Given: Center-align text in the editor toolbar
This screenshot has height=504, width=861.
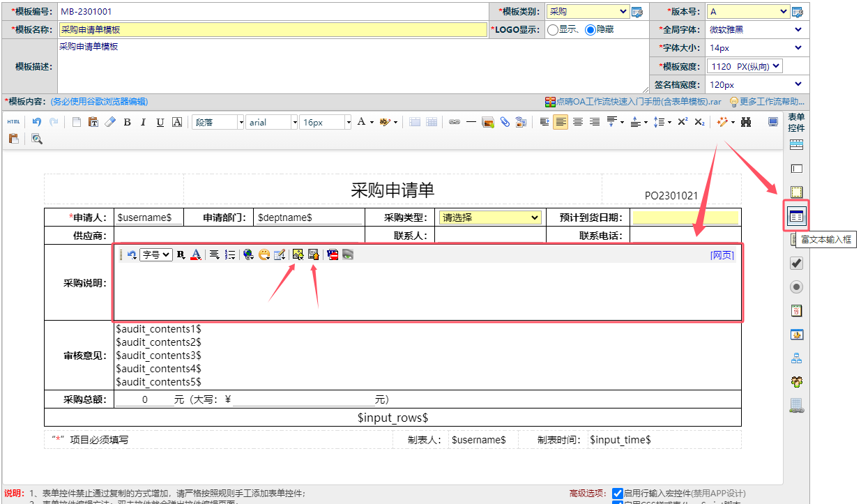Looking at the screenshot, I should [577, 122].
